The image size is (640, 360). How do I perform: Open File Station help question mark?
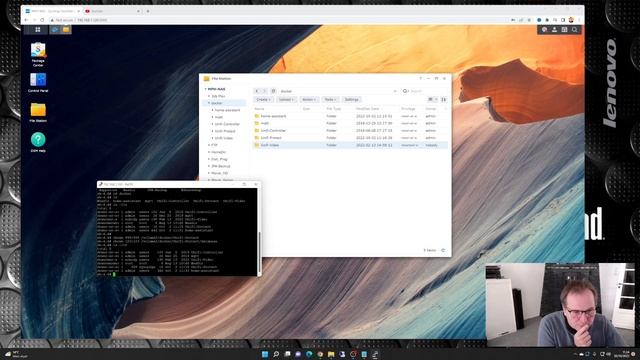[x=420, y=78]
